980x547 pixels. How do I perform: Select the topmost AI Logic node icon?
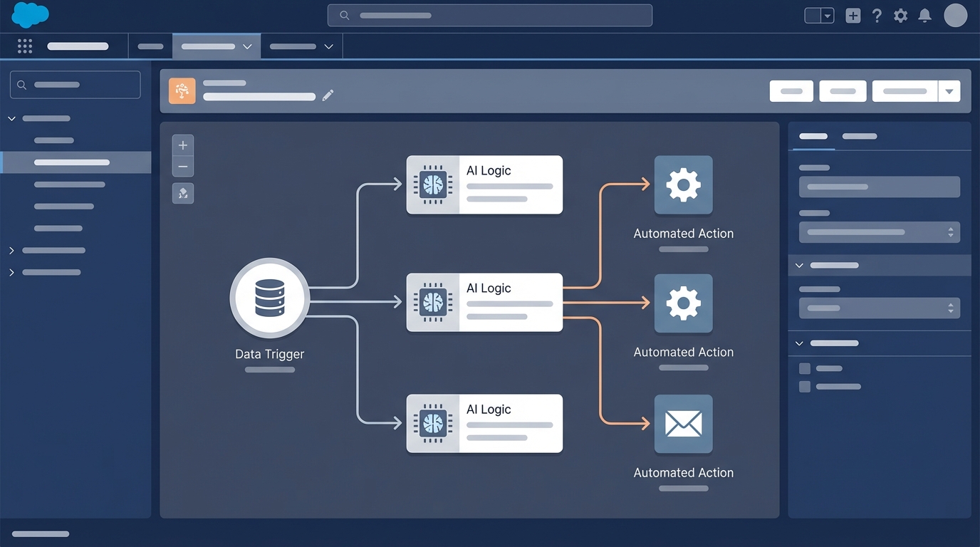click(432, 184)
